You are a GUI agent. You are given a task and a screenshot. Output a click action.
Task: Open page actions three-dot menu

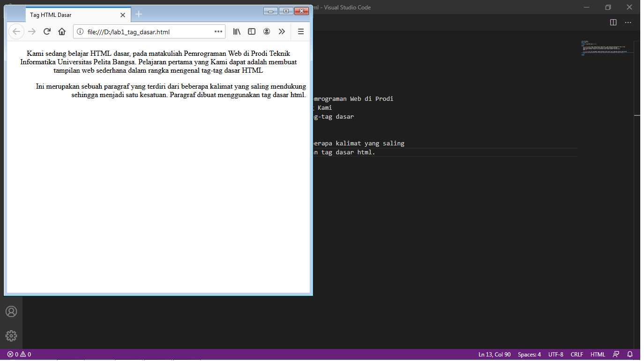218,31
